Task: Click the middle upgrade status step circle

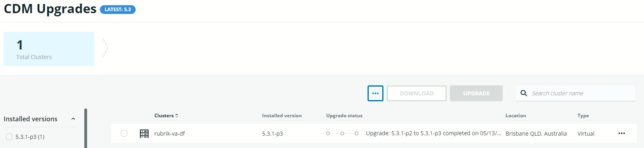Action: coord(342,133)
